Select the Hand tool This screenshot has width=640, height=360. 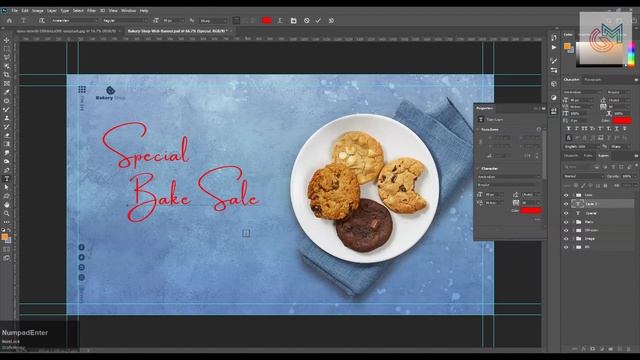point(7,204)
